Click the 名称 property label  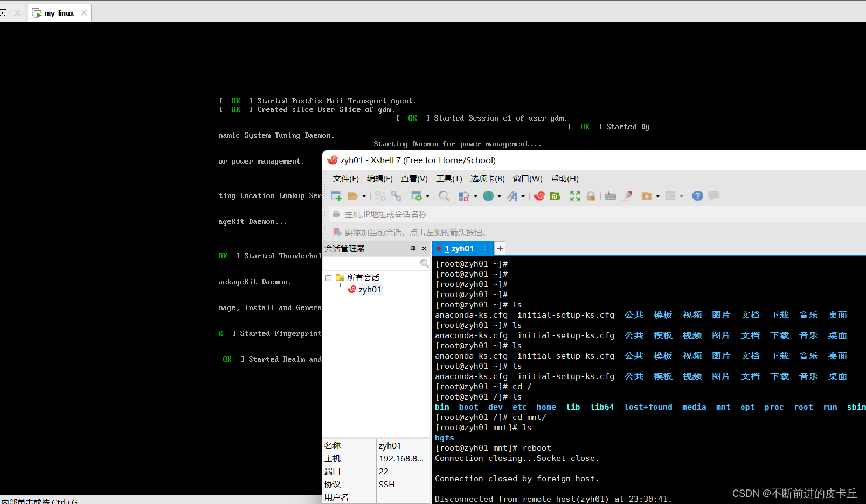coord(332,446)
